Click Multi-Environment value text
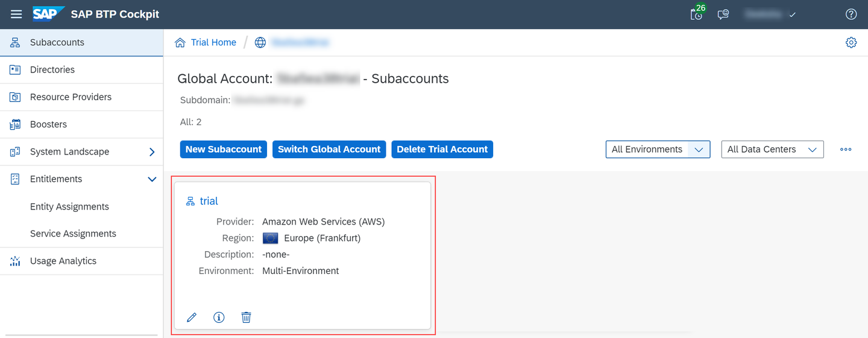 click(x=300, y=270)
